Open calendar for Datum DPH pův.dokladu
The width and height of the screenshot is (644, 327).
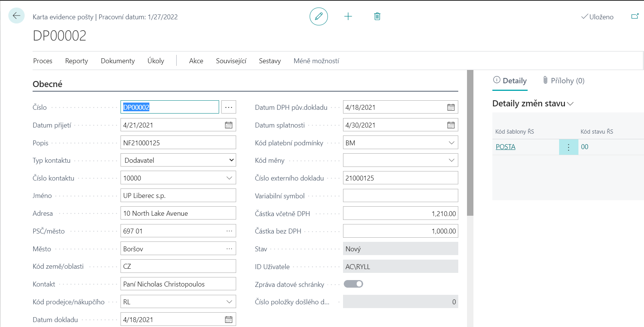coord(451,107)
